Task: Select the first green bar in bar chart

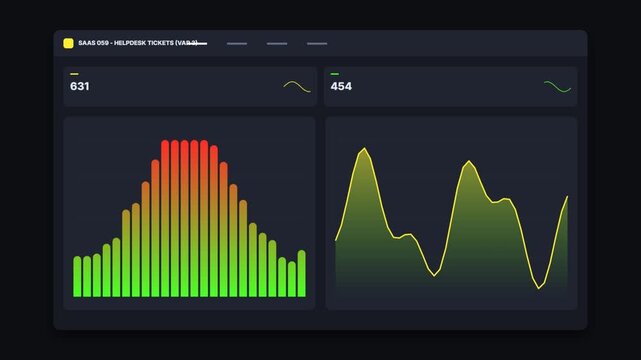Action: click(x=77, y=276)
